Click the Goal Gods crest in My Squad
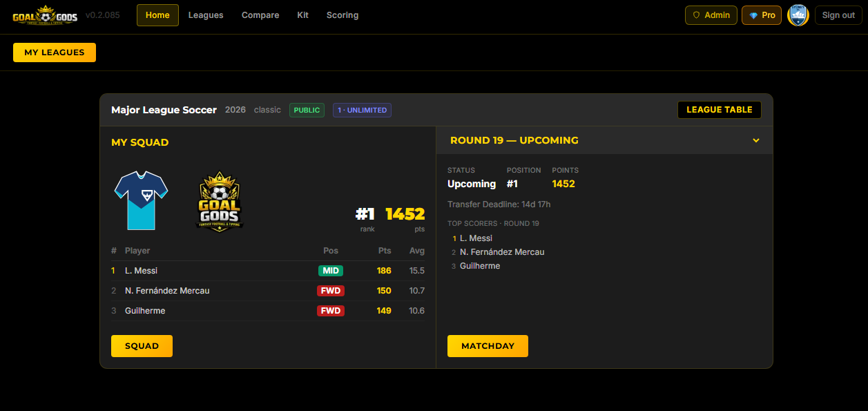The height and width of the screenshot is (411, 868). [x=220, y=201]
